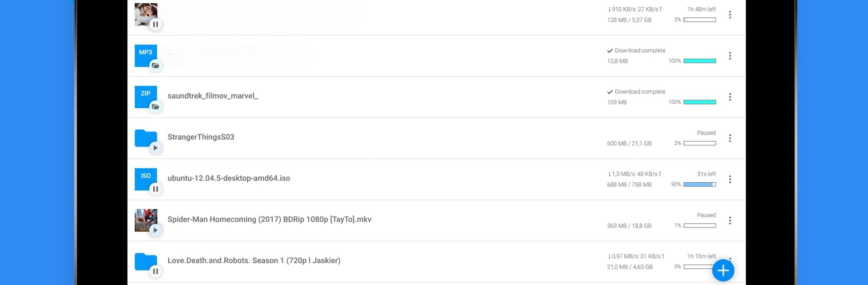868x285 pixels.
Task: Add new torrent with plus button
Action: point(723,271)
